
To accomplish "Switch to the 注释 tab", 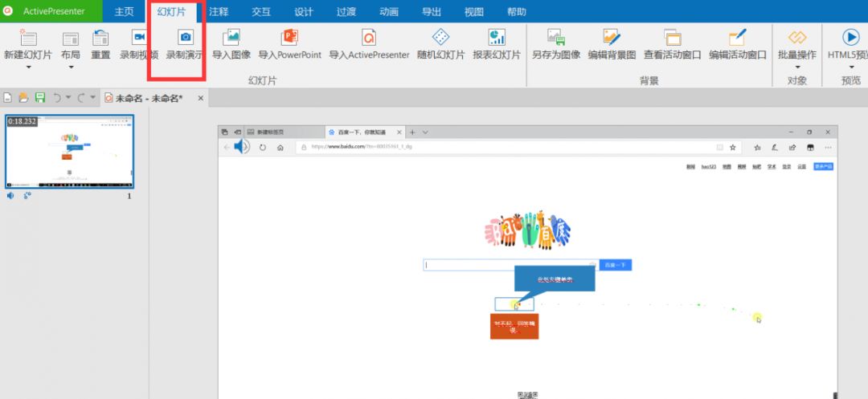I will click(x=219, y=11).
